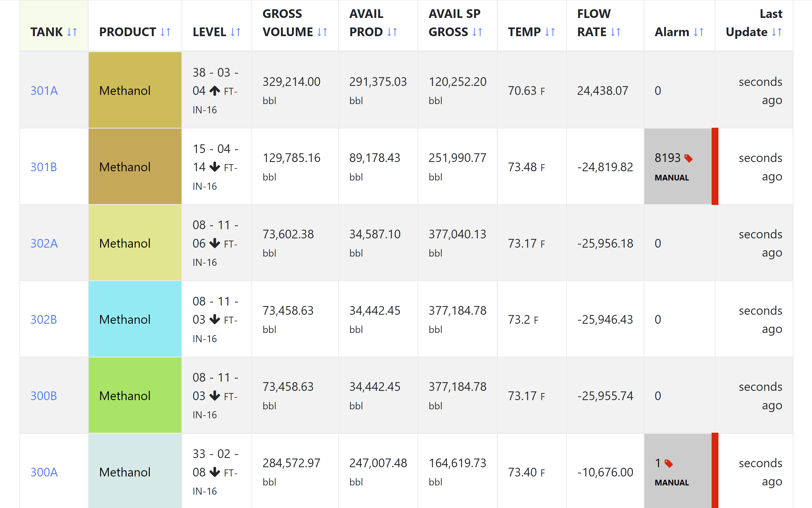
Task: Click the AVAIL PROD sort arrows
Action: 392,32
